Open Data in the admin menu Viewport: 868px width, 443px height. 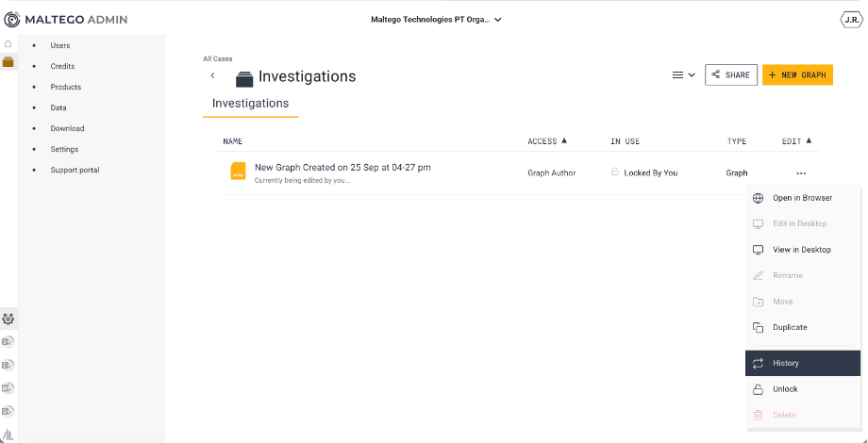point(58,107)
